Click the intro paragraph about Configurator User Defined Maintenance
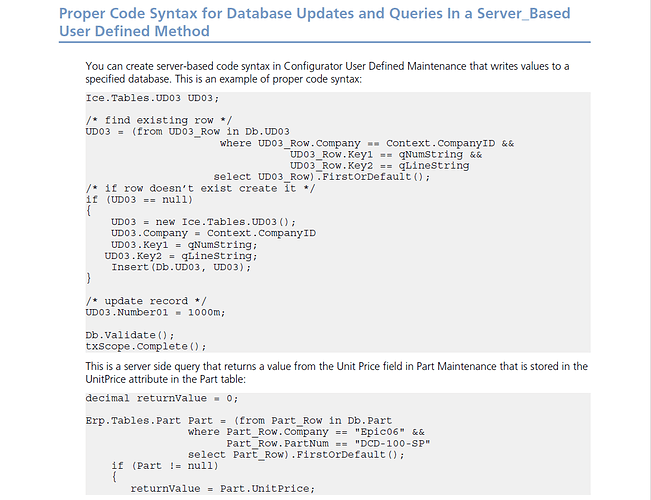Screen dimensions: 651x500 pos(327,73)
